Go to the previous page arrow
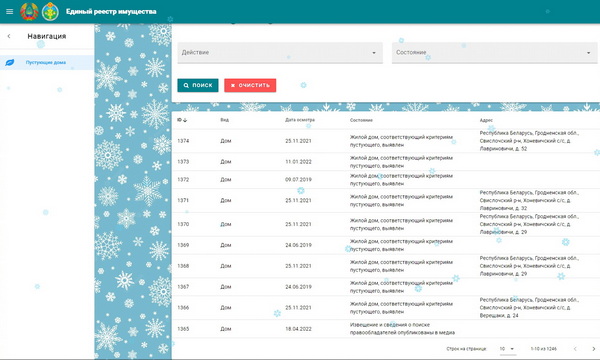The image size is (600, 360). [575, 349]
